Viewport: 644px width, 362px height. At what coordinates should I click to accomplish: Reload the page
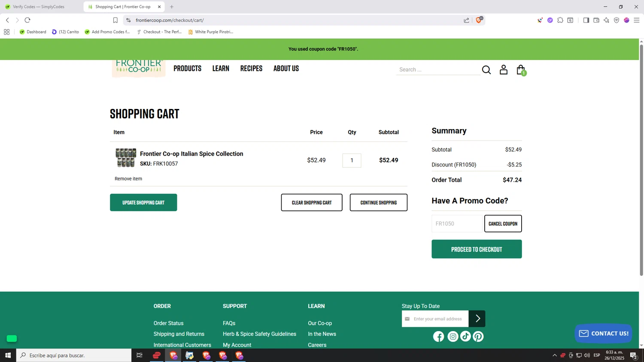coord(27,20)
